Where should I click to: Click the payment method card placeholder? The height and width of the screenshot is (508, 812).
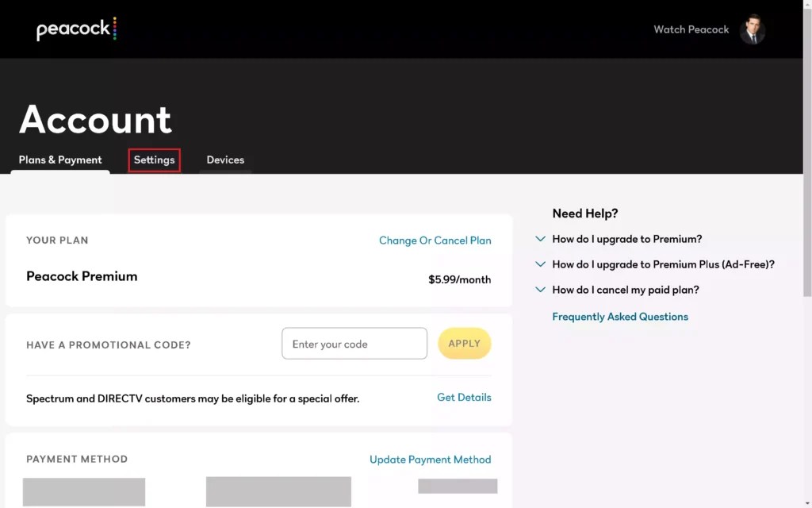pyautogui.click(x=83, y=491)
